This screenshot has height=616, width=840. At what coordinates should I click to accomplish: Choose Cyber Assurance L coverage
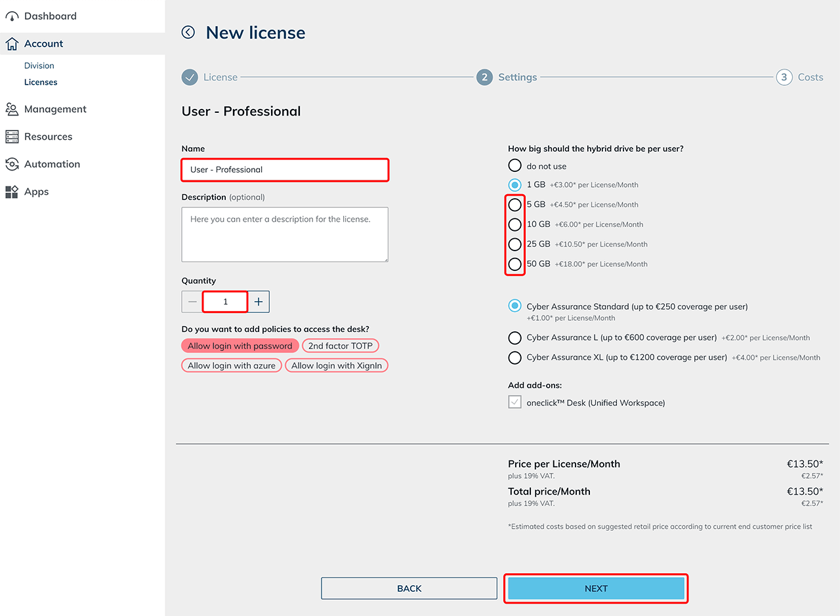pyautogui.click(x=515, y=338)
